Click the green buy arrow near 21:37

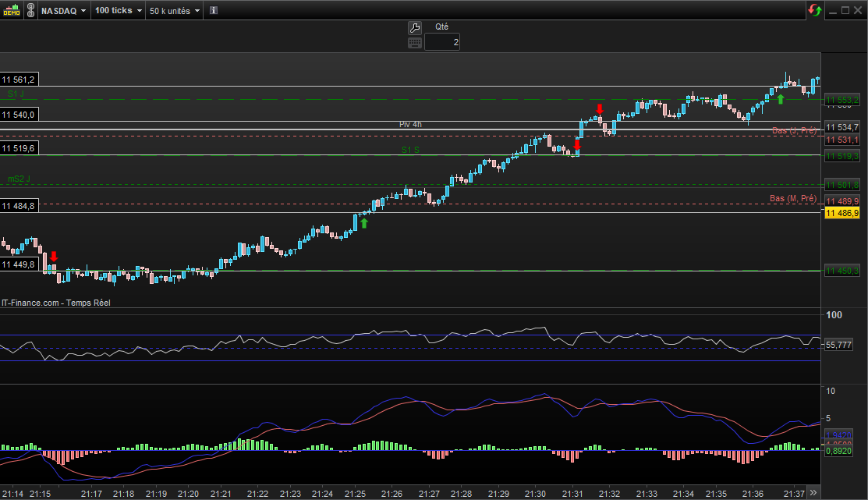click(x=780, y=99)
